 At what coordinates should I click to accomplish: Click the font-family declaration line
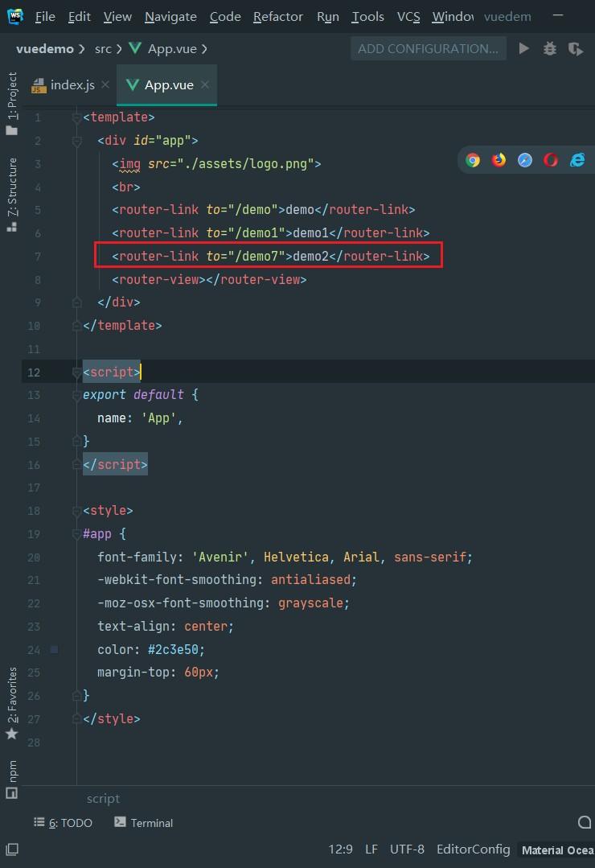285,557
